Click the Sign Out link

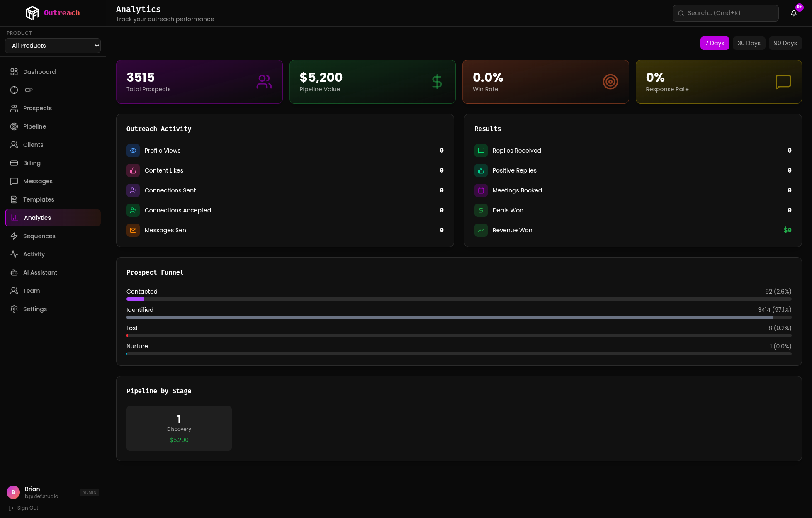tap(27, 508)
